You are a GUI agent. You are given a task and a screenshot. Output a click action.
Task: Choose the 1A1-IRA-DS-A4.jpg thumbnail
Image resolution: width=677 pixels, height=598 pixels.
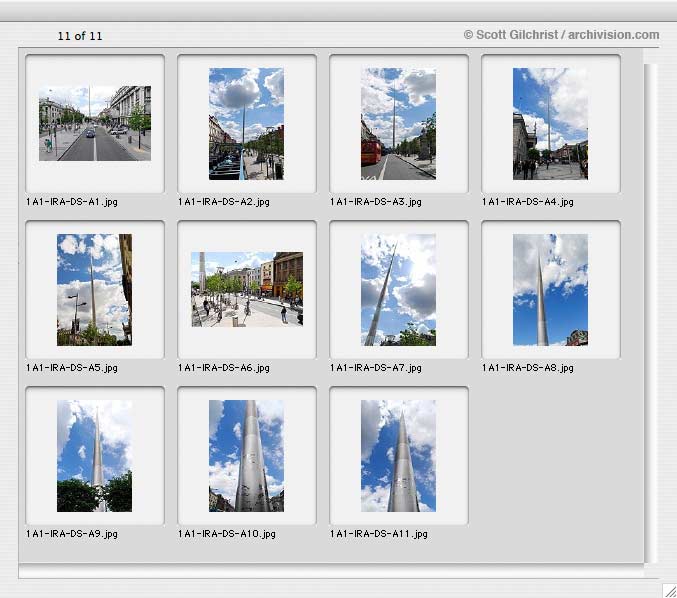click(x=550, y=123)
